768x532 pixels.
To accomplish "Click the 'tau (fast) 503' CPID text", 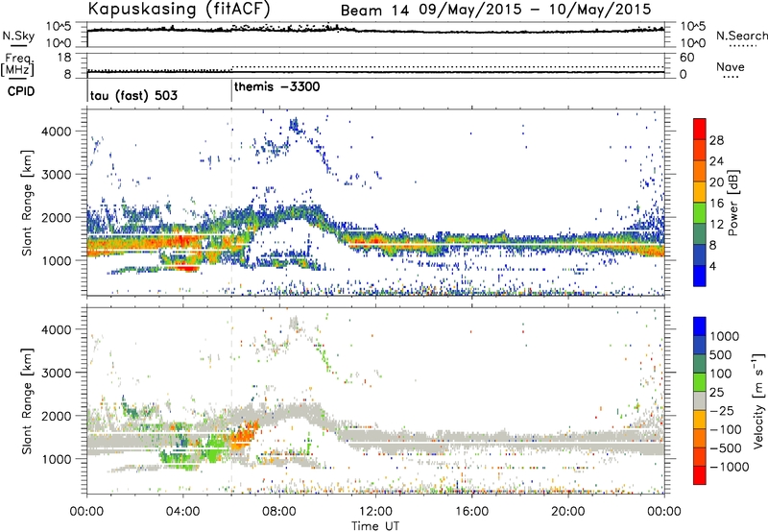I will (x=133, y=95).
